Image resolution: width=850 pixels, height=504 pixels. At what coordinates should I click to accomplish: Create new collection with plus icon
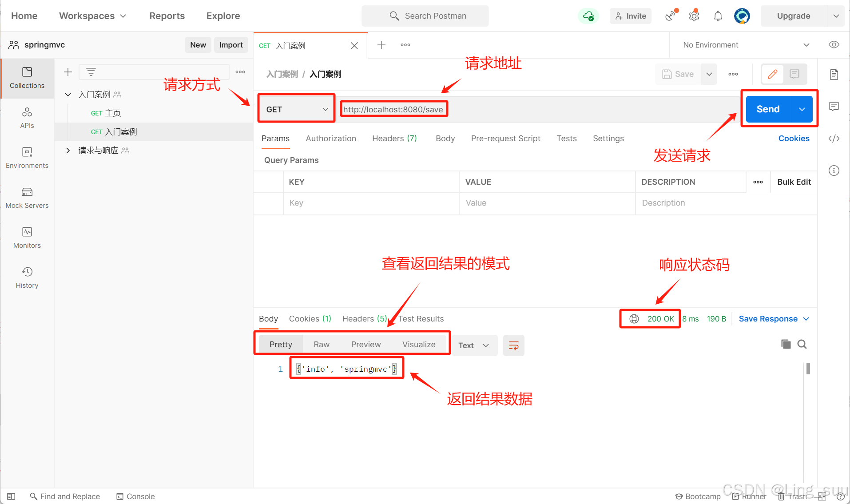click(68, 72)
